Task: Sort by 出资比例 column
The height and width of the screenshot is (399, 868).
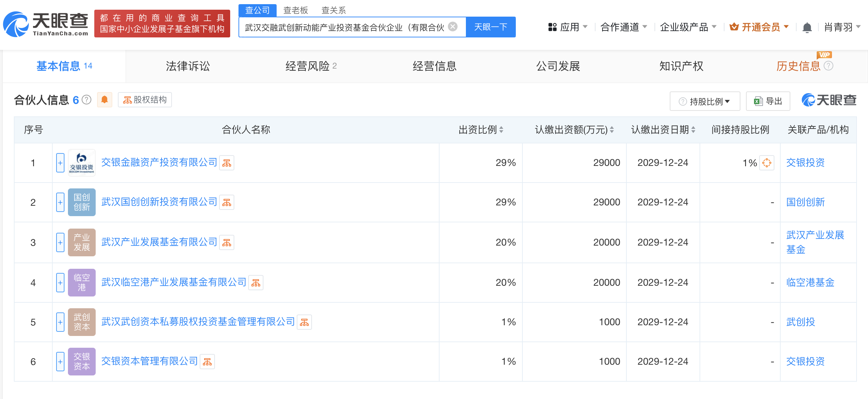Action: pos(501,130)
